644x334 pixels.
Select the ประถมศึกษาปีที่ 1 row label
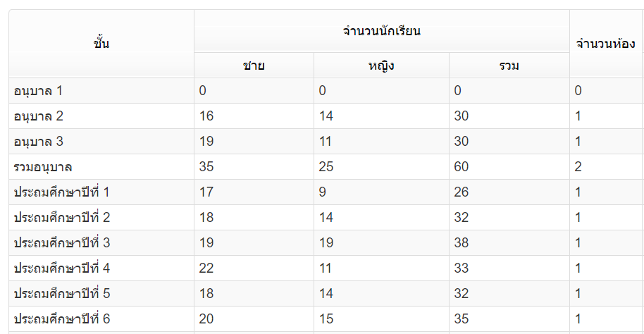(62, 192)
